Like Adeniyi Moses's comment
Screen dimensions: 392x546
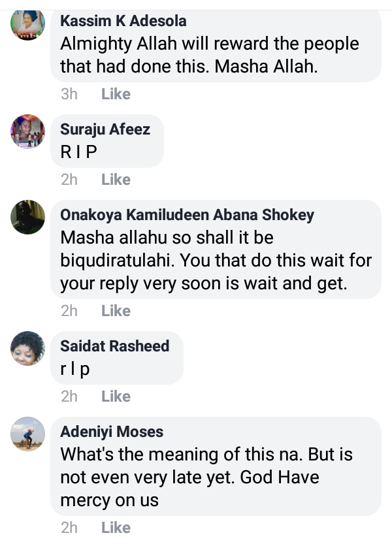point(116,528)
